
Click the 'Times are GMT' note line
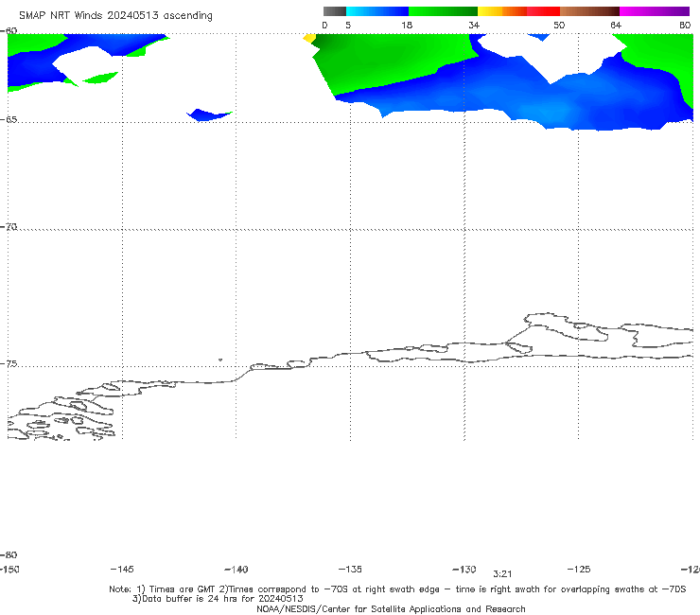(x=397, y=589)
